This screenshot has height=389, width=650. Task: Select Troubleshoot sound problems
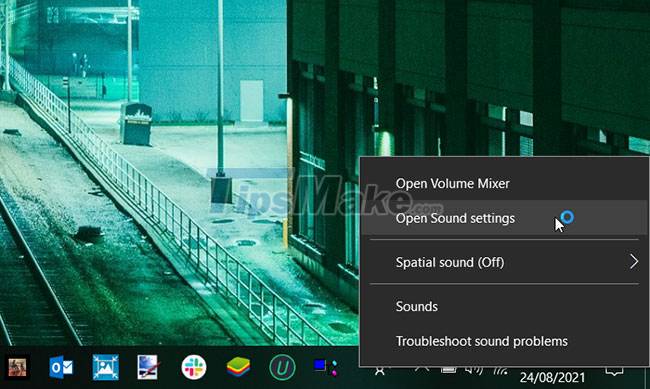504,341
